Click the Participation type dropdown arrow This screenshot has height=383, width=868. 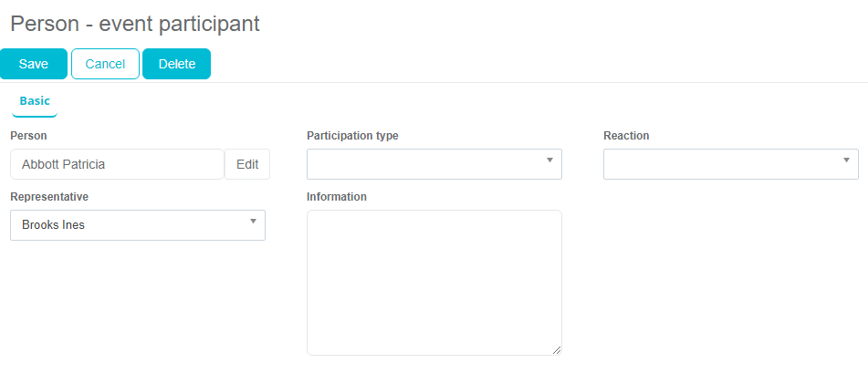549,160
